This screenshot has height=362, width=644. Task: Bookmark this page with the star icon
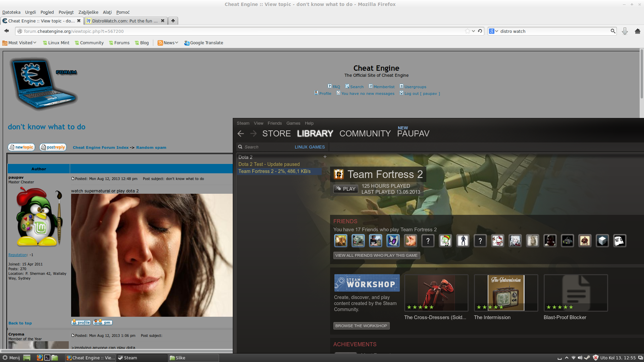[x=468, y=31]
